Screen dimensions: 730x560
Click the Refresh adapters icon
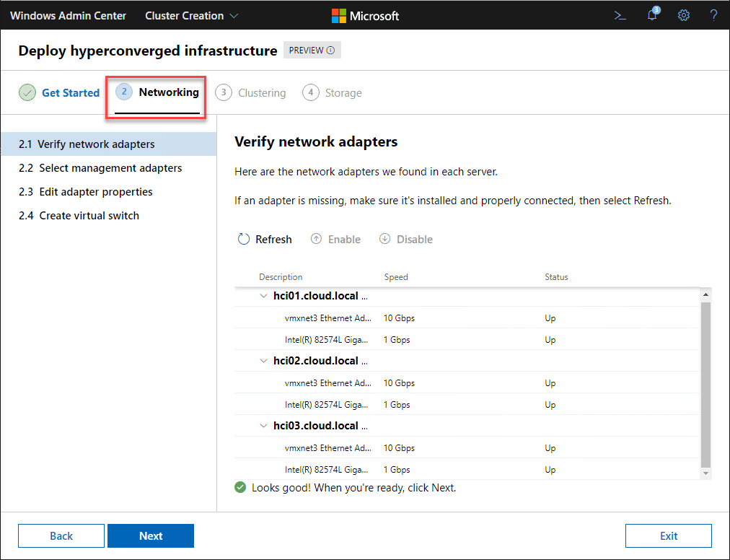244,239
